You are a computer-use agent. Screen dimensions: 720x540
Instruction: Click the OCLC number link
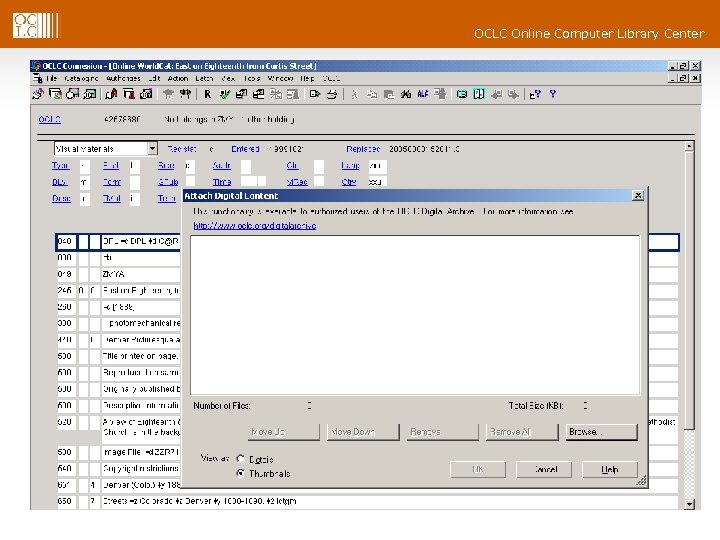pos(49,119)
